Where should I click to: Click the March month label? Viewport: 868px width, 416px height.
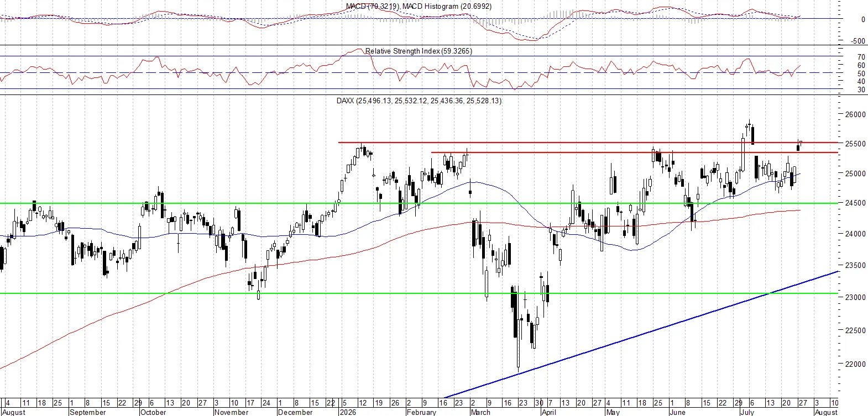480,412
